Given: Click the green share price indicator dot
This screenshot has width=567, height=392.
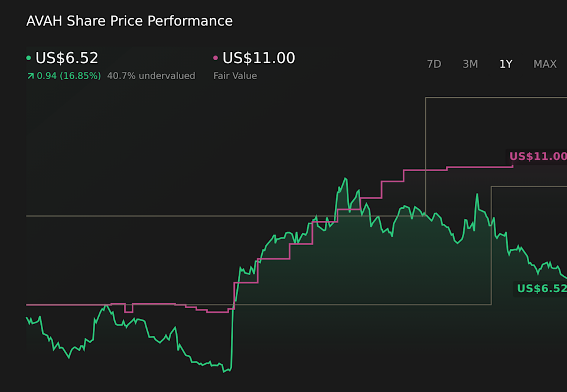Looking at the screenshot, I should click(28, 58).
